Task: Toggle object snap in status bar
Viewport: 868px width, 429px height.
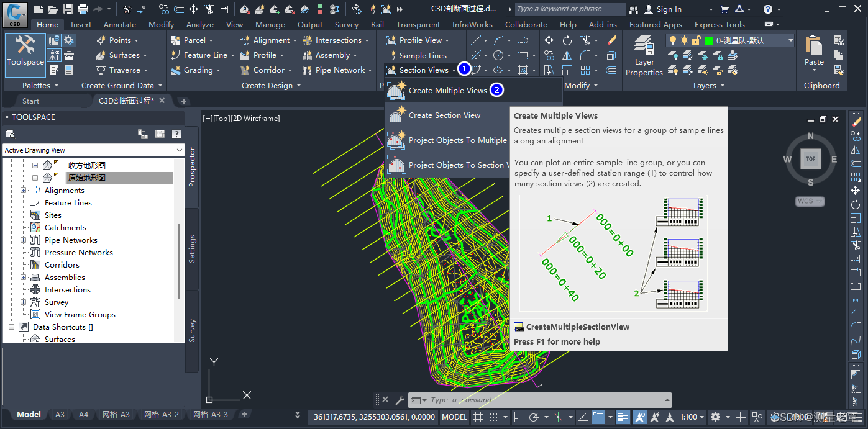Action: (x=598, y=417)
